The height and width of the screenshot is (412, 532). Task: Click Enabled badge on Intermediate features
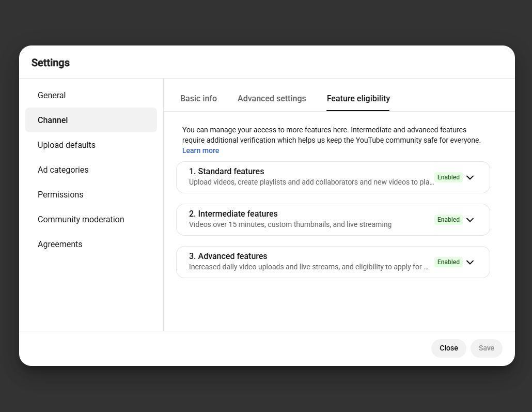pos(448,220)
